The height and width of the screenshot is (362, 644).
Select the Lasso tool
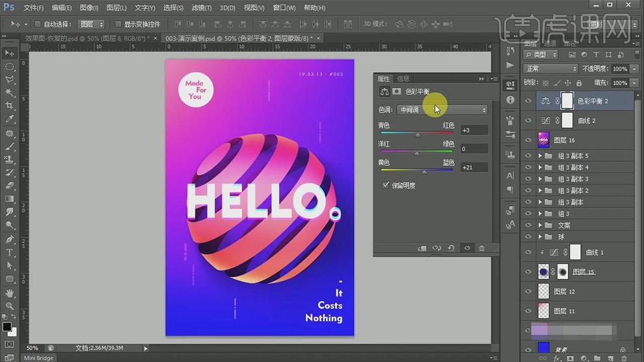coord(9,80)
